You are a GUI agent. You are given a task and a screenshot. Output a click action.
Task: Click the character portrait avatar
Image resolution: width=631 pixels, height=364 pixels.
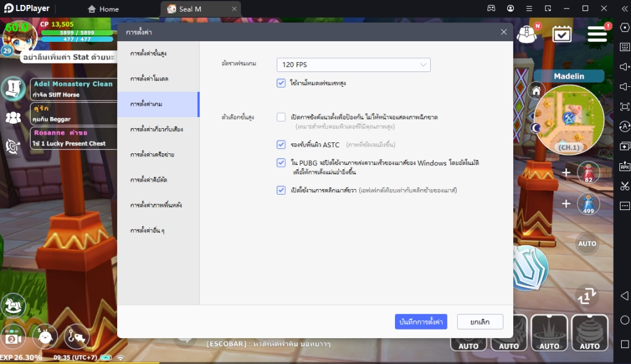coord(19,39)
